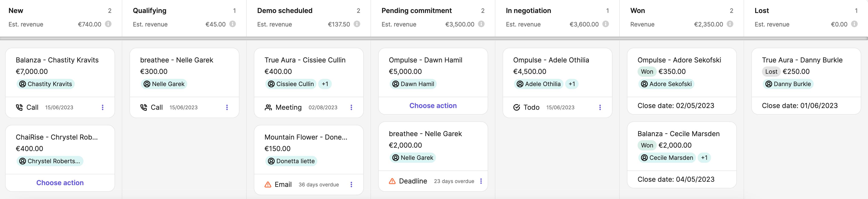Click phone Call icon on Qualifying breathee card
Image resolution: width=868 pixels, height=199 pixels.
coord(144,107)
